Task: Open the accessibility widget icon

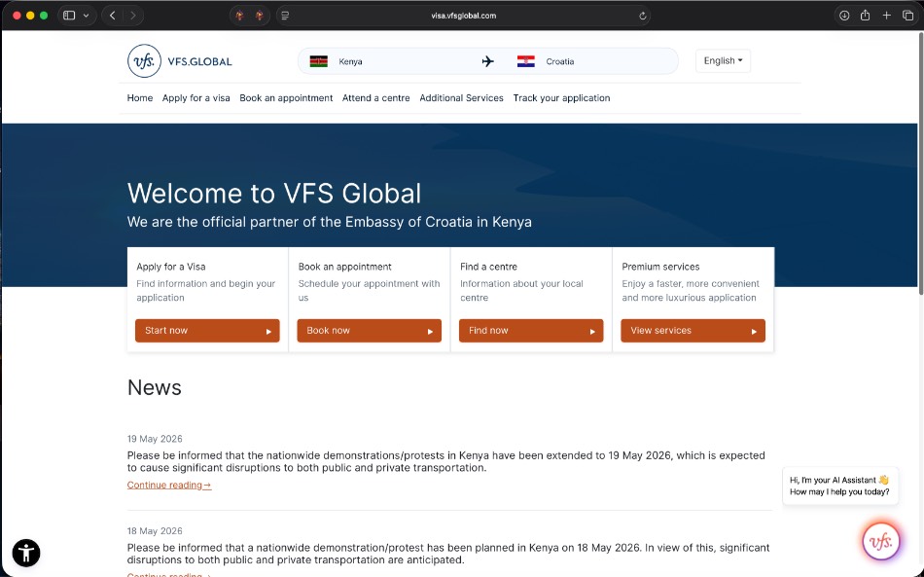Action: (x=26, y=553)
